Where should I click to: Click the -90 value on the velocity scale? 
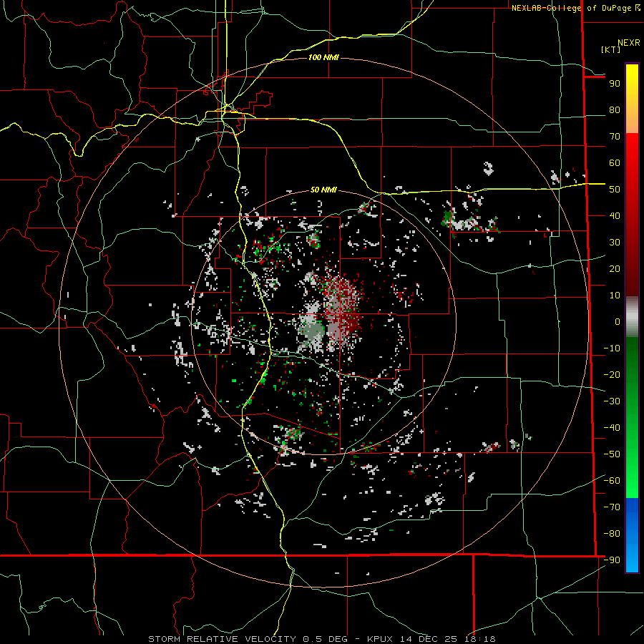point(612,560)
